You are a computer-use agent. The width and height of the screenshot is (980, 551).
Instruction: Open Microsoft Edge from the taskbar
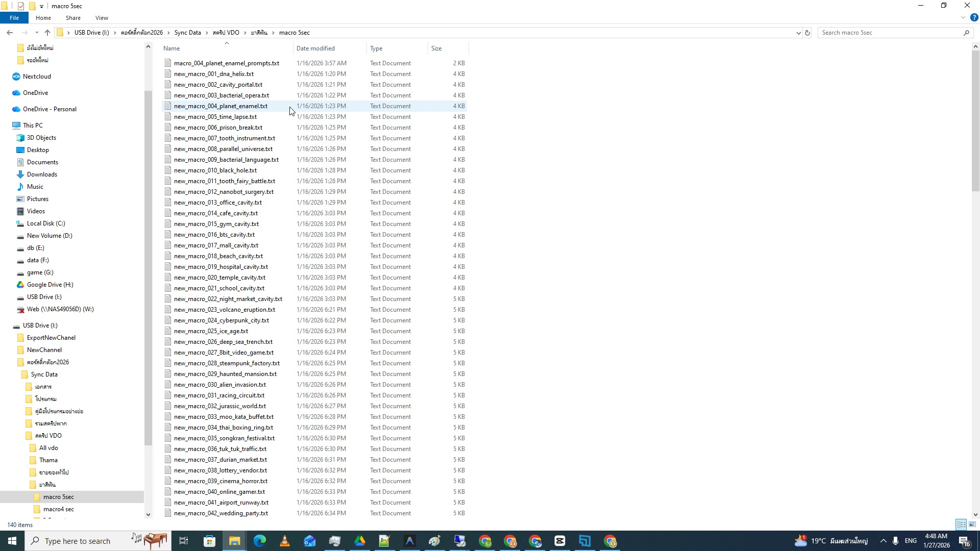pyautogui.click(x=259, y=541)
